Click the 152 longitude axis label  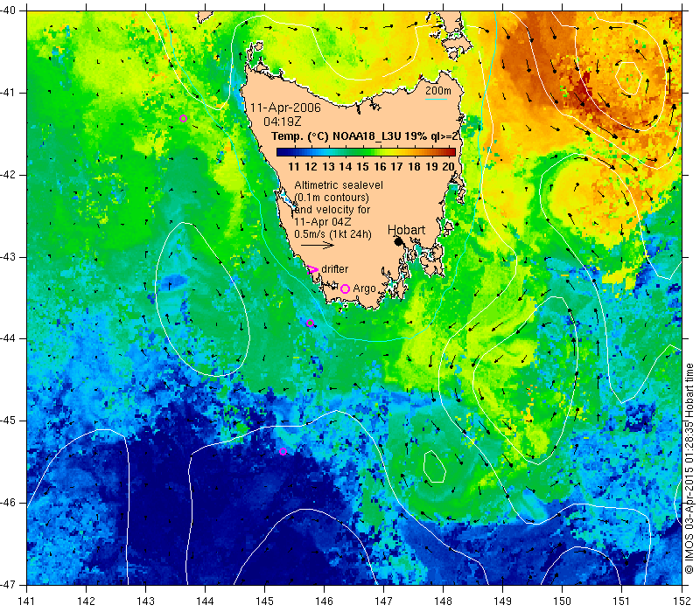coord(682,601)
